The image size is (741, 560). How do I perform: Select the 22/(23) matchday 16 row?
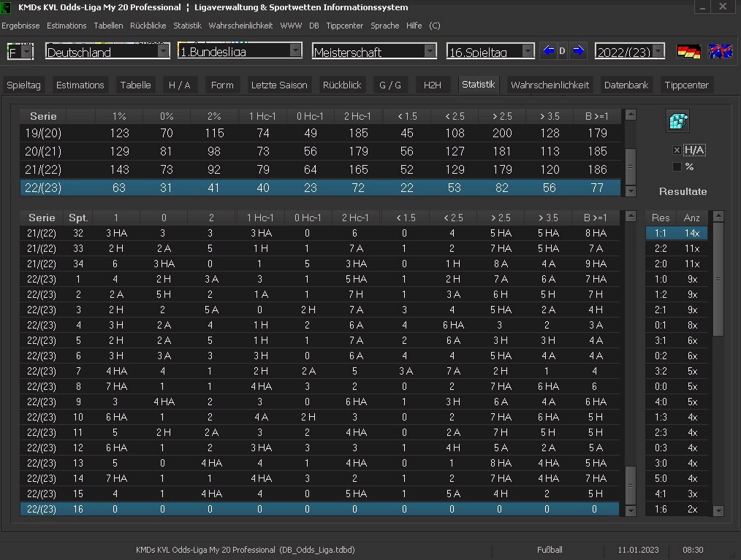(319, 509)
